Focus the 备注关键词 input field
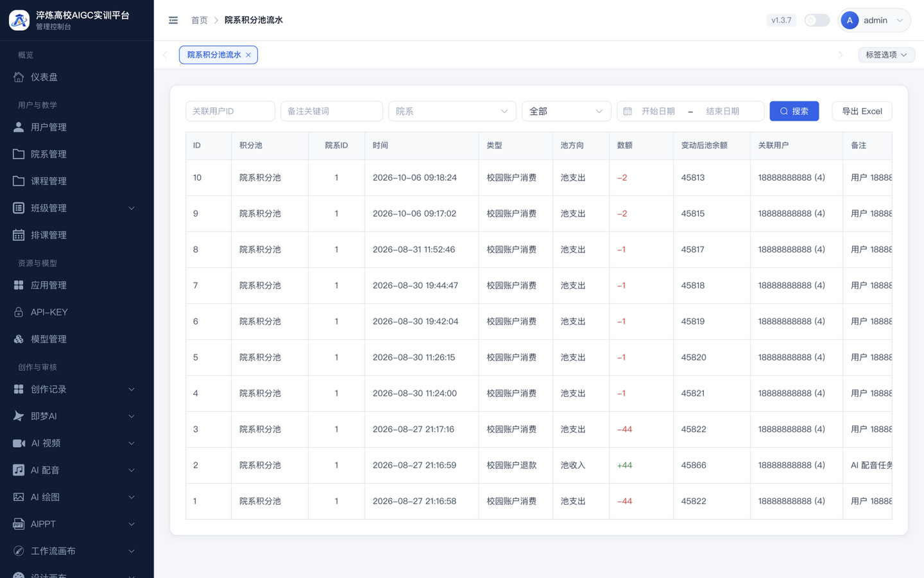 pos(332,111)
